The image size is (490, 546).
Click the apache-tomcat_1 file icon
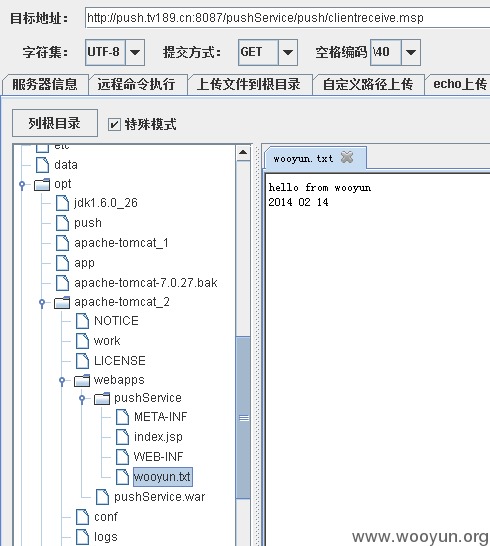pyautogui.click(x=62, y=243)
